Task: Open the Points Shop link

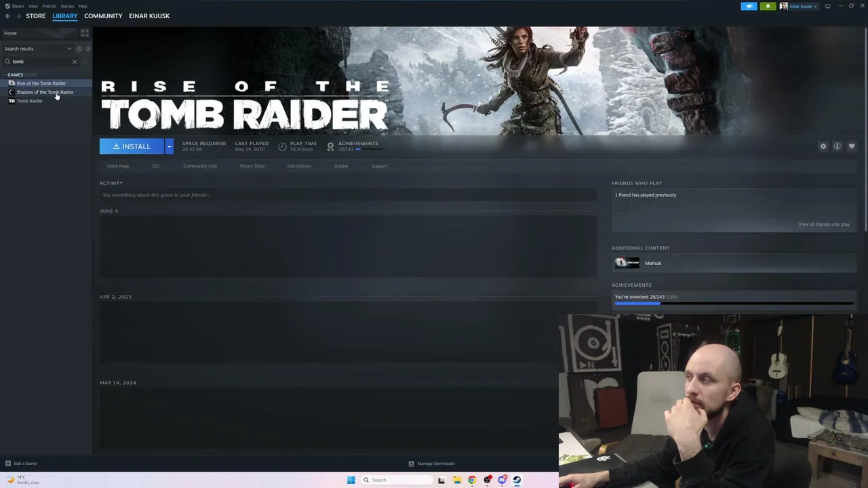Action: point(252,166)
